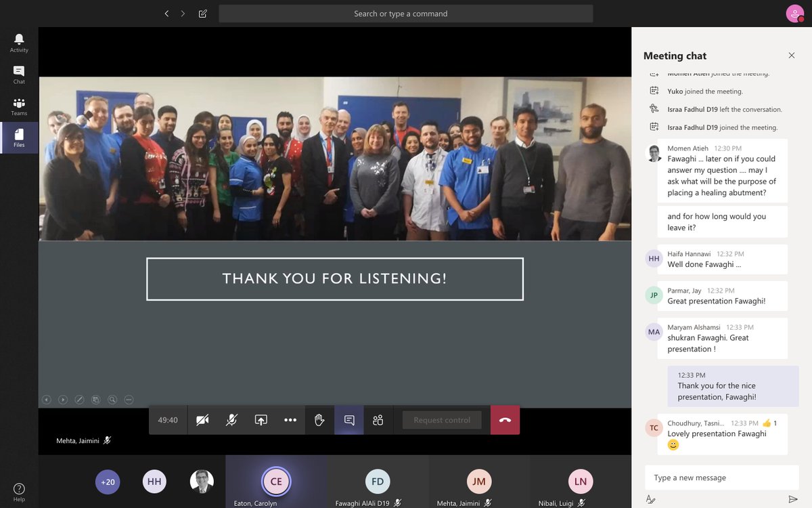This screenshot has height=508, width=812.
Task: Start a new chat with compose icon
Action: click(x=203, y=14)
